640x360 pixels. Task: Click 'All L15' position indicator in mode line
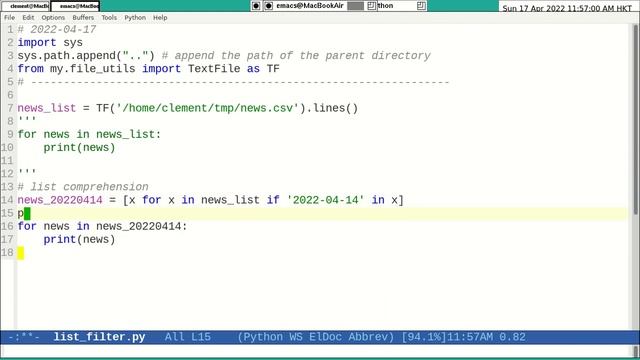pyautogui.click(x=188, y=337)
